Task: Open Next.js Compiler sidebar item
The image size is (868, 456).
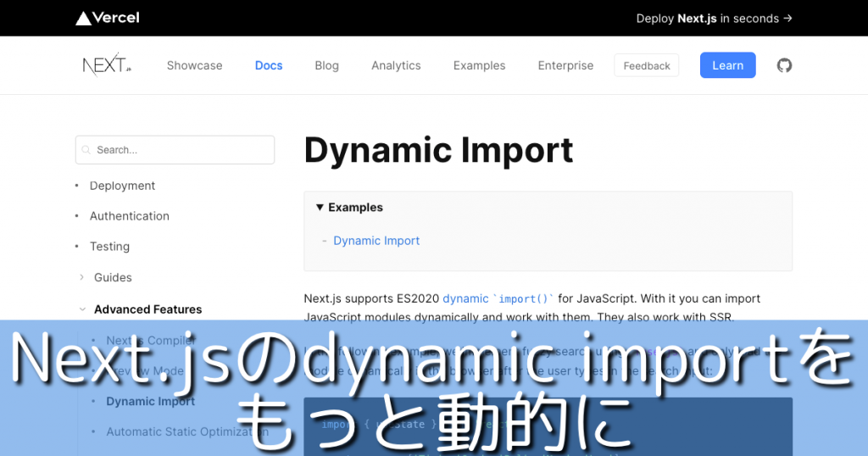Action: (151, 341)
